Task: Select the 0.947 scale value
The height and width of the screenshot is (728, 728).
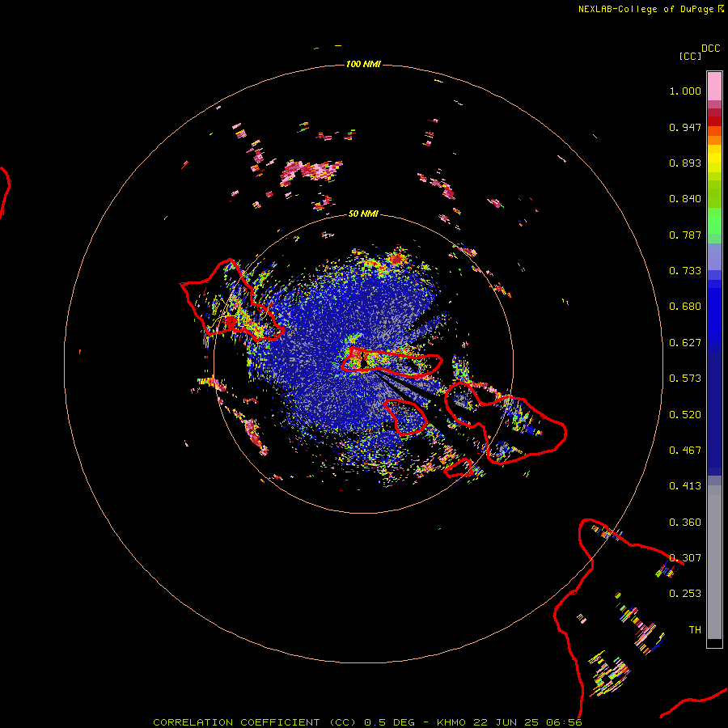Action: pyautogui.click(x=685, y=127)
